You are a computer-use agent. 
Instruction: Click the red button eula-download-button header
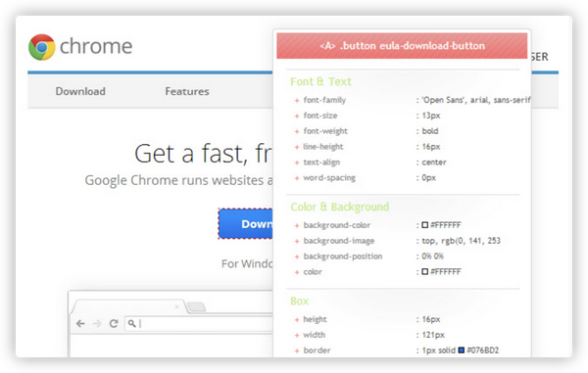pyautogui.click(x=402, y=46)
